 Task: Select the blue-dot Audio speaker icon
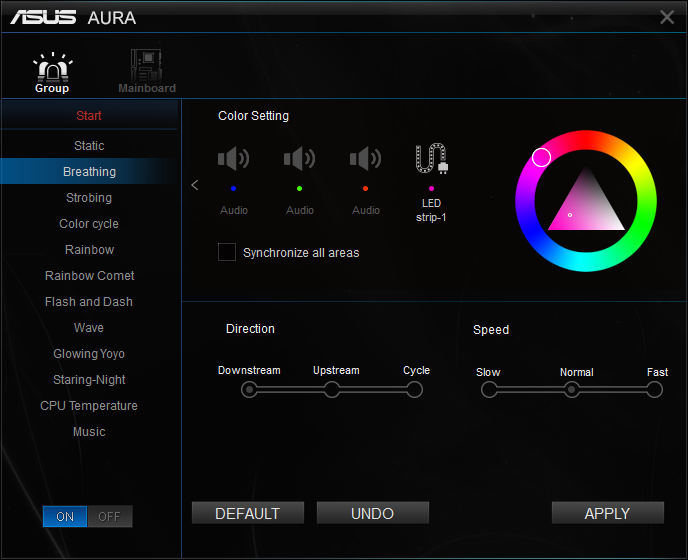point(234,158)
